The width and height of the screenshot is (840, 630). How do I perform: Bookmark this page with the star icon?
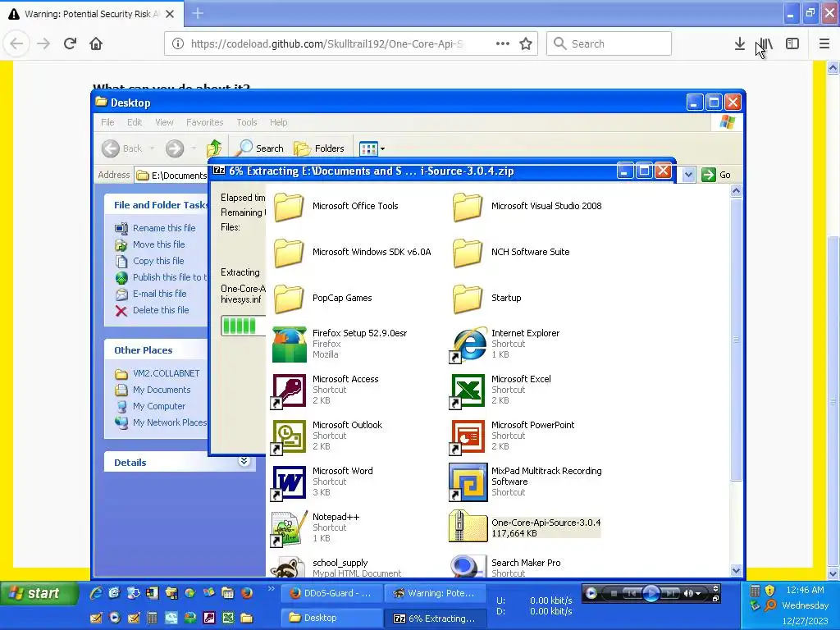coord(526,44)
